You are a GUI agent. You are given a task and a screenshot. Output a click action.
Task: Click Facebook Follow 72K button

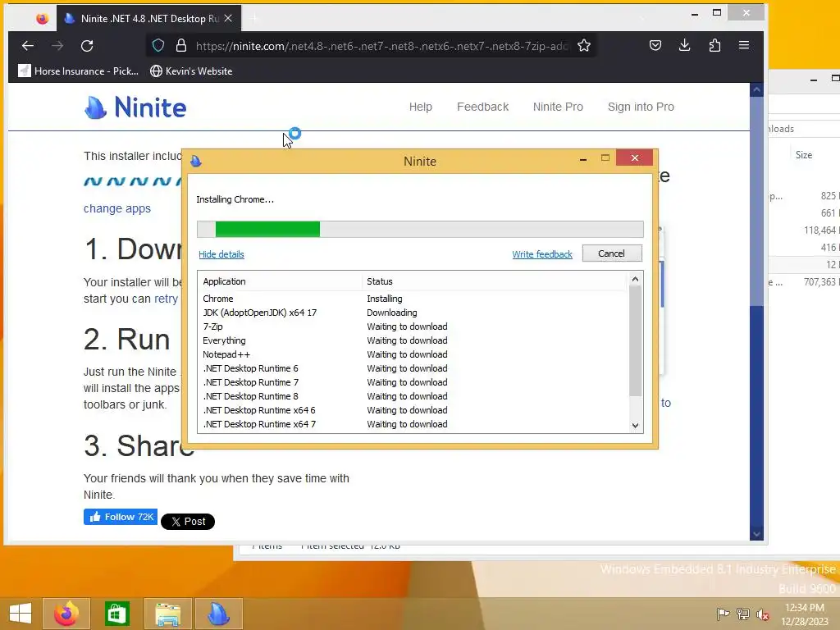tap(121, 517)
